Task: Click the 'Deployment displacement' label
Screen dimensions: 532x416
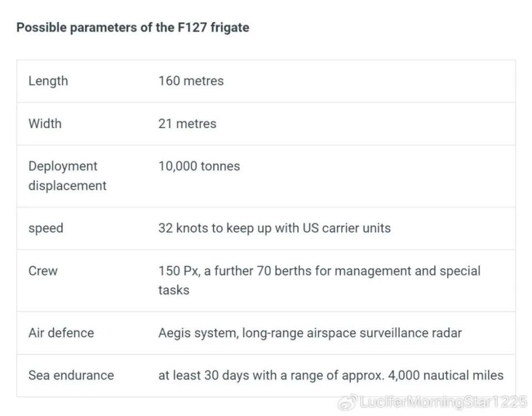Action: 67,176
